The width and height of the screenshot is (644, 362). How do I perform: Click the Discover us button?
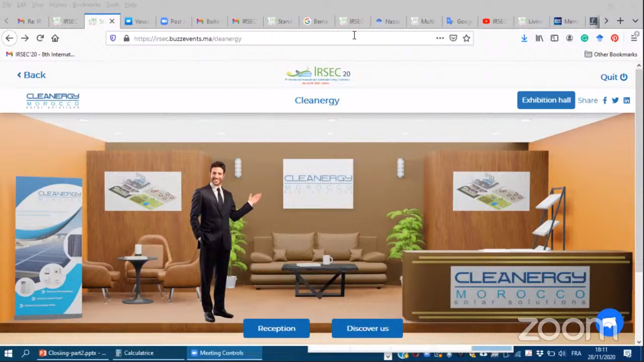tap(367, 328)
